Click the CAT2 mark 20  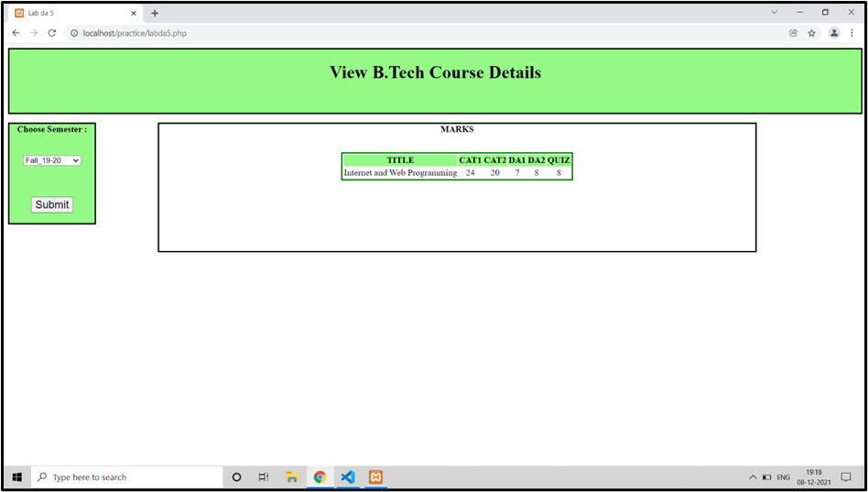click(495, 173)
